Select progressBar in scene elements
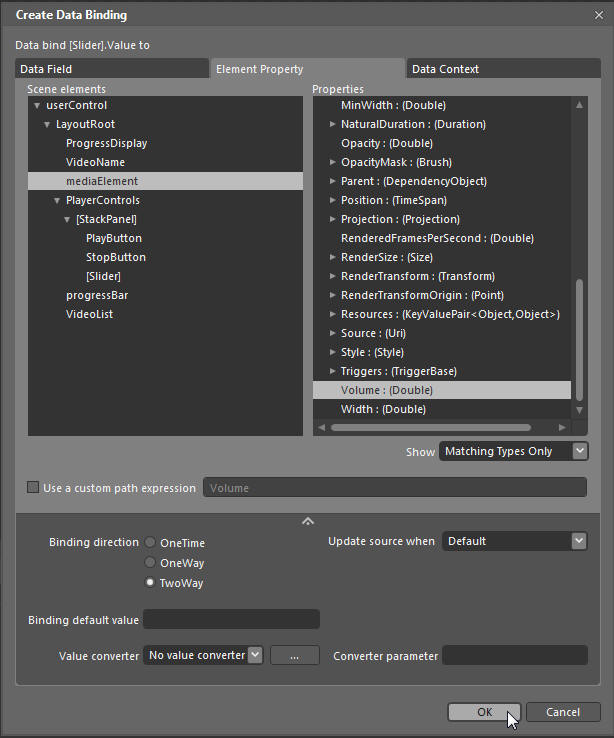The height and width of the screenshot is (738, 614). tap(97, 295)
